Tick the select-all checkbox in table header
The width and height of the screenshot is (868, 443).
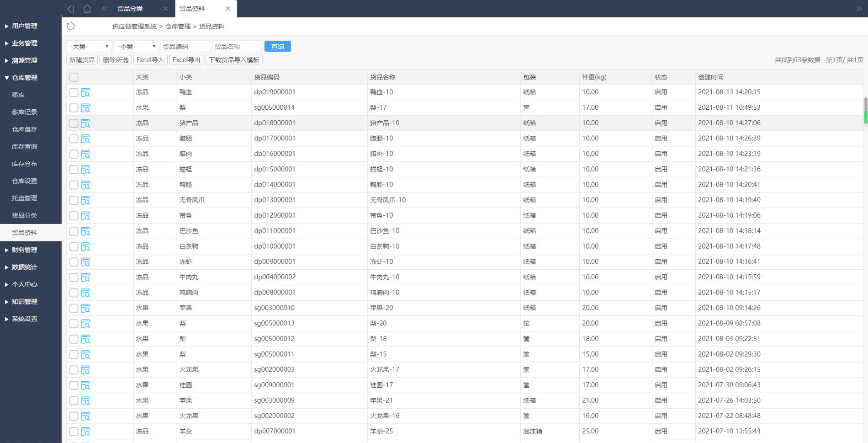tap(74, 77)
